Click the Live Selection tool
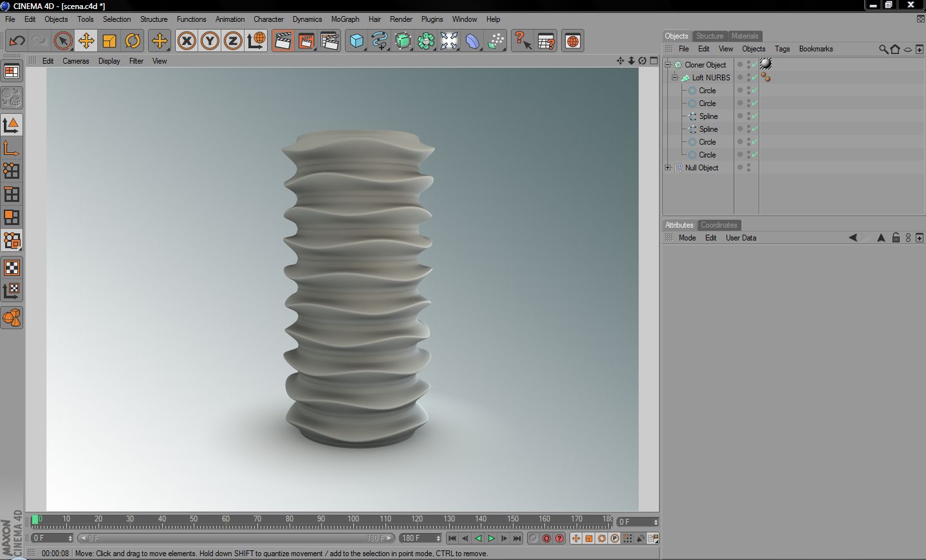 pos(62,41)
